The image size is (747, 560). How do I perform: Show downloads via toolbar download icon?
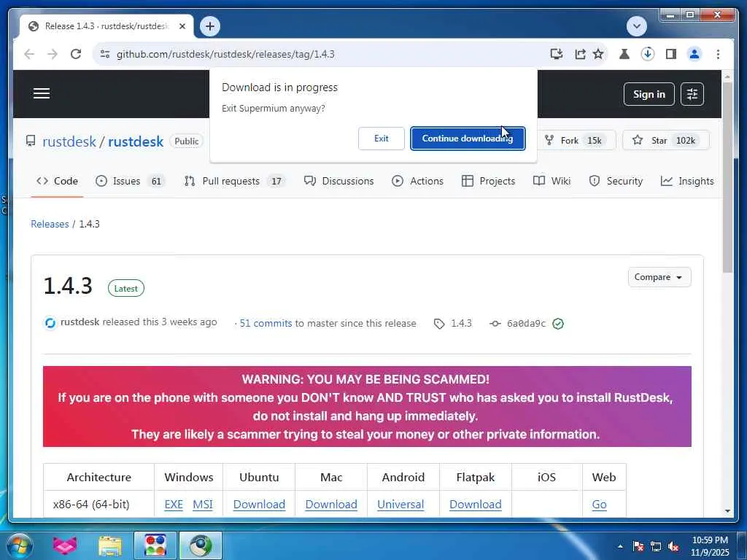coord(648,54)
